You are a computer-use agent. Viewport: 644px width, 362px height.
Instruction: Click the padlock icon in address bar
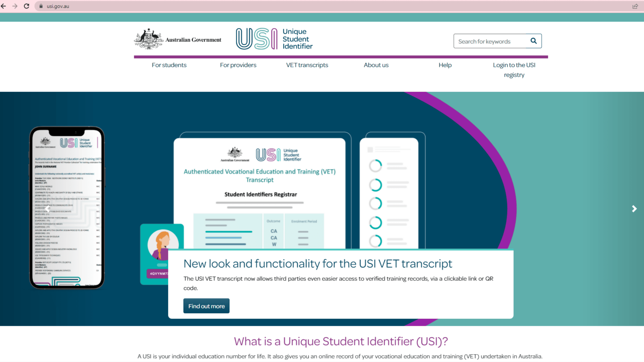41,6
